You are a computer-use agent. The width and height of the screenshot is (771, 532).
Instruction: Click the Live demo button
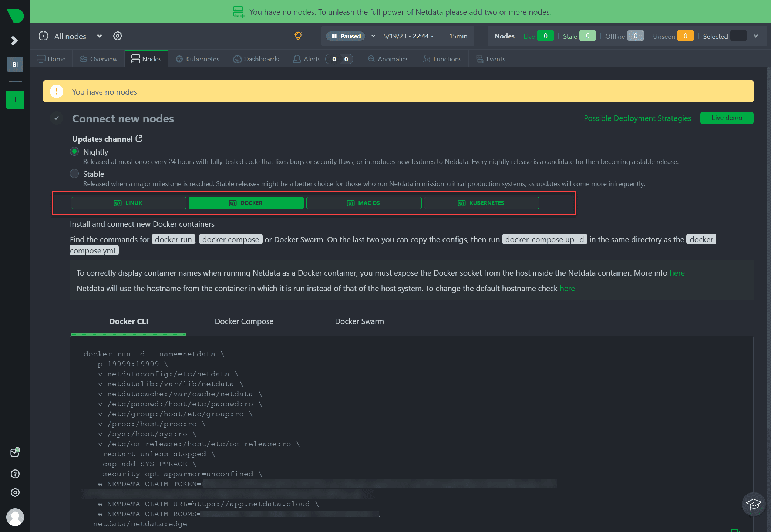[x=727, y=118]
